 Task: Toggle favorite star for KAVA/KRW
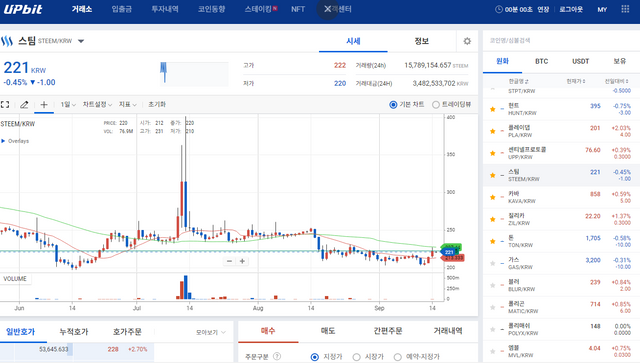click(493, 197)
